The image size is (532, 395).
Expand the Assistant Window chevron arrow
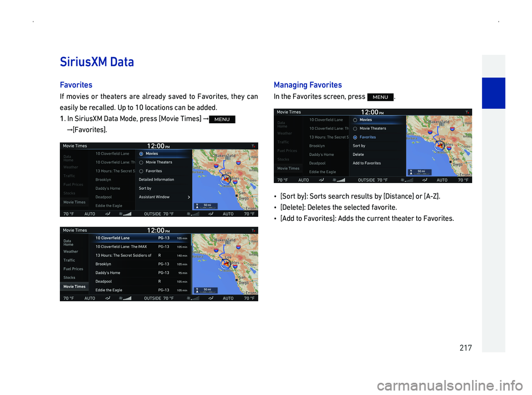(x=189, y=197)
